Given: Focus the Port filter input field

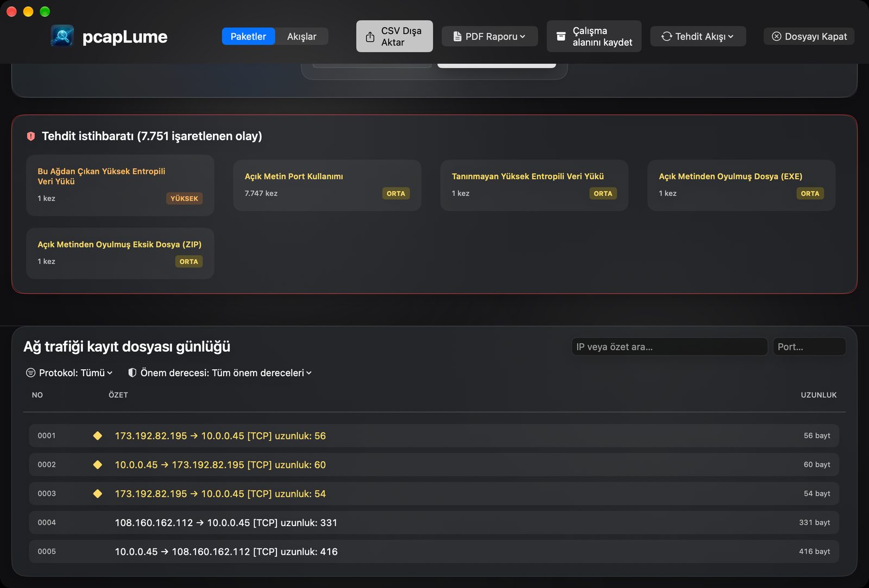Looking at the screenshot, I should click(809, 347).
